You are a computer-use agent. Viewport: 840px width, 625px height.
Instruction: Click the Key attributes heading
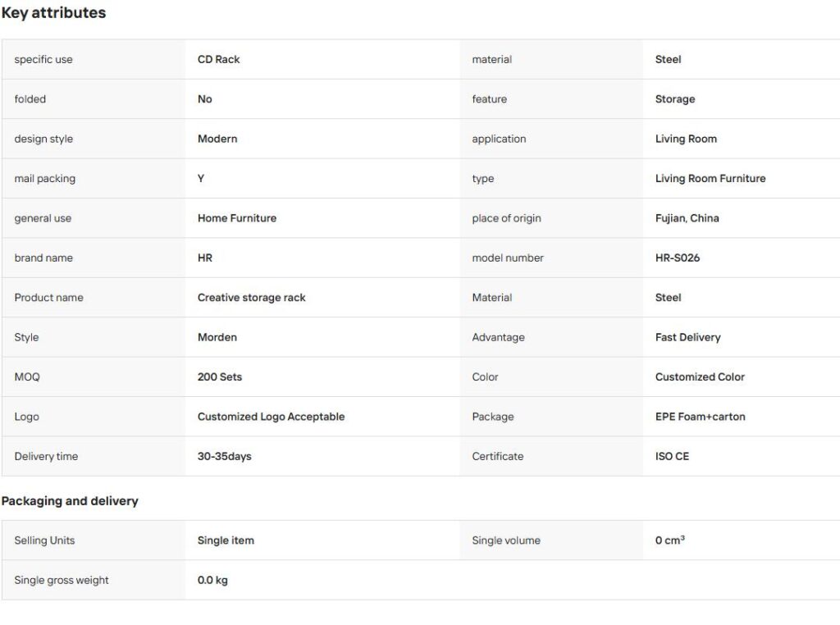click(x=53, y=13)
